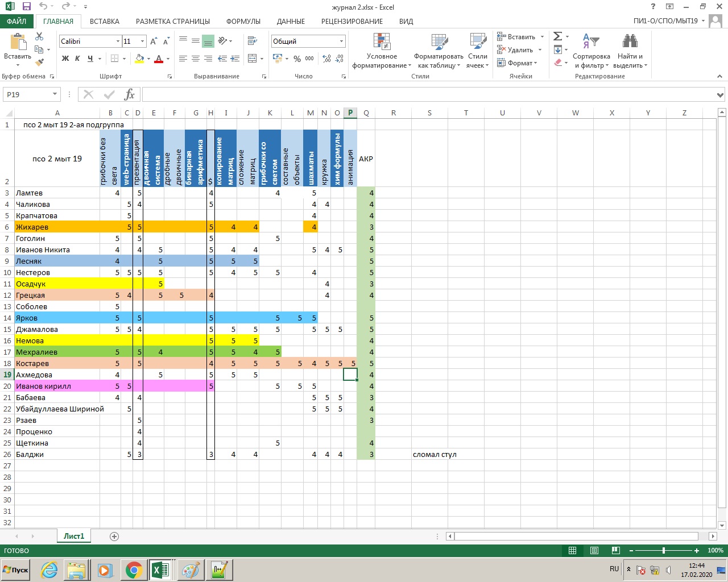
Task: Switch to Page Layout view
Action: (x=594, y=550)
